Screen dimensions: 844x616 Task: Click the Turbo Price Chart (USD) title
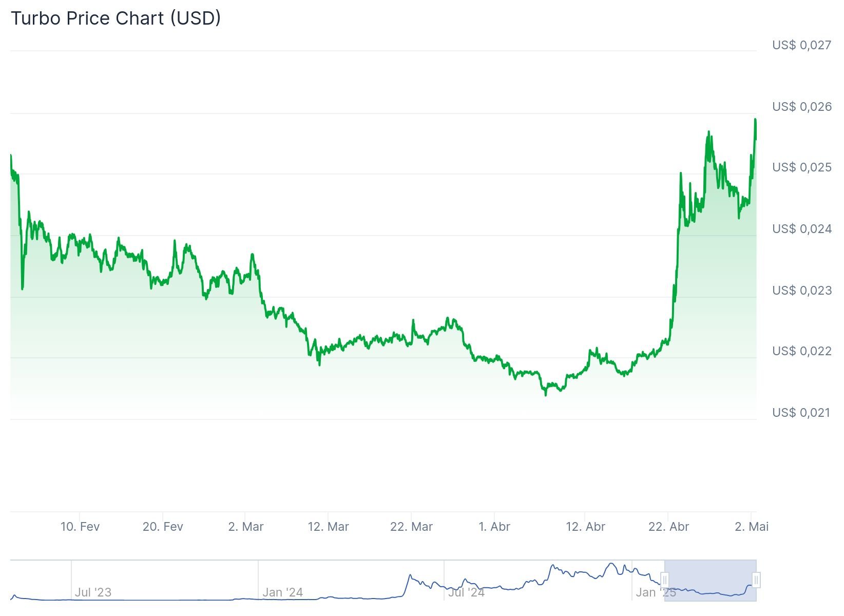coord(116,18)
